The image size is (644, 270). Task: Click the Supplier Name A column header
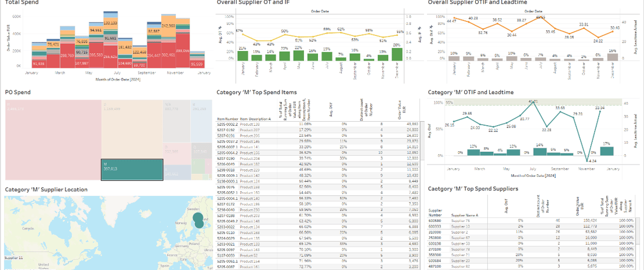click(465, 215)
